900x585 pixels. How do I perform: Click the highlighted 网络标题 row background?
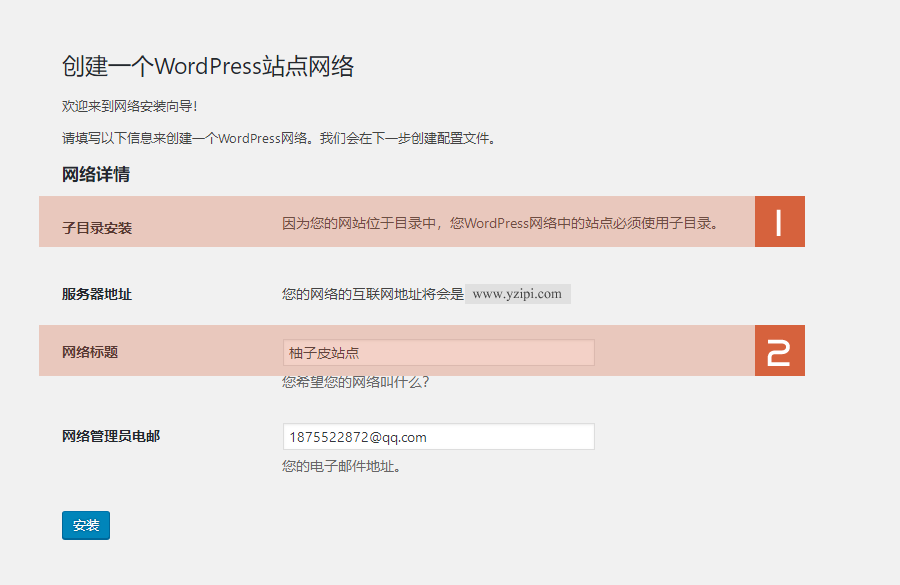point(680,351)
